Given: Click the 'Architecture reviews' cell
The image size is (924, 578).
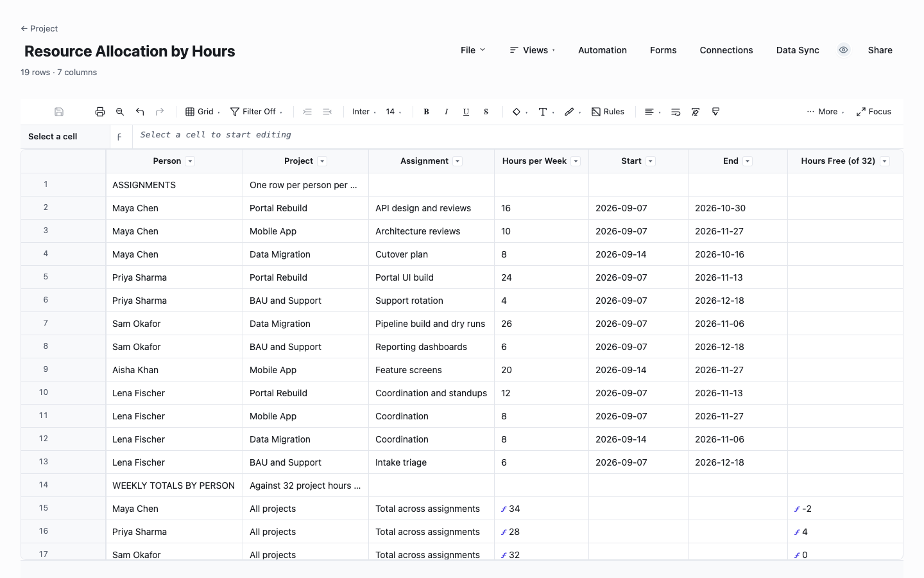Looking at the screenshot, I should (x=432, y=231).
